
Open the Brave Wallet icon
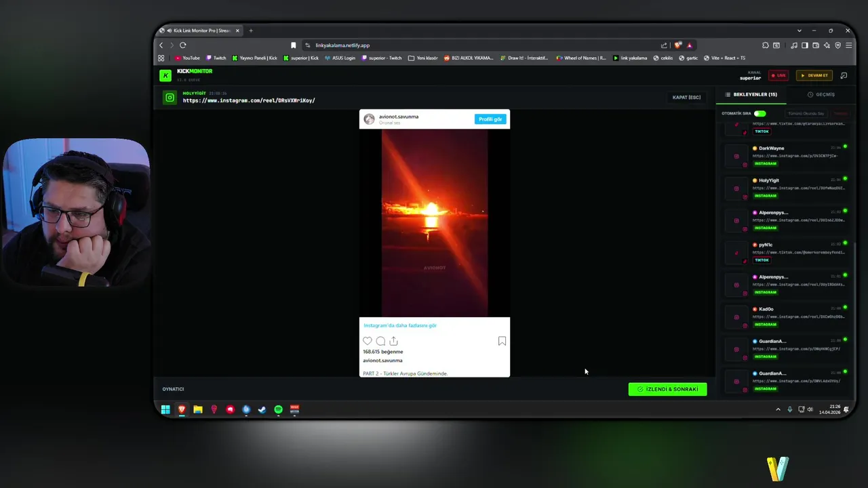816,45
